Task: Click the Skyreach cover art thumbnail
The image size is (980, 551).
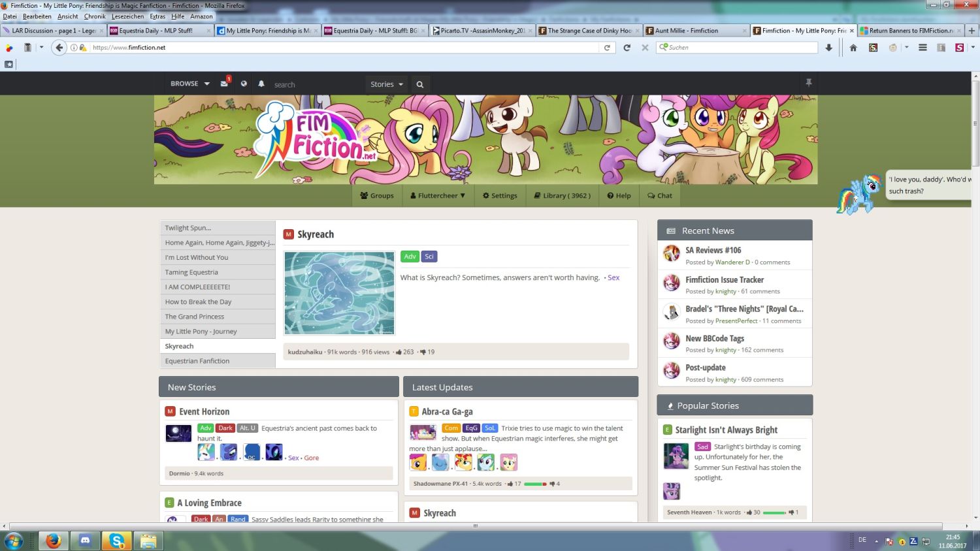Action: point(339,292)
